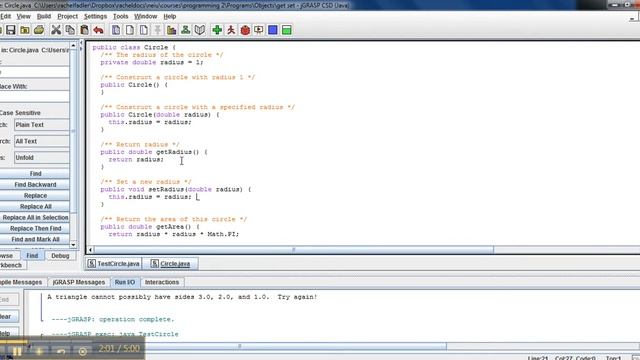Image resolution: width=640 pixels, height=360 pixels.
Task: Click the Find button
Action: (35, 173)
